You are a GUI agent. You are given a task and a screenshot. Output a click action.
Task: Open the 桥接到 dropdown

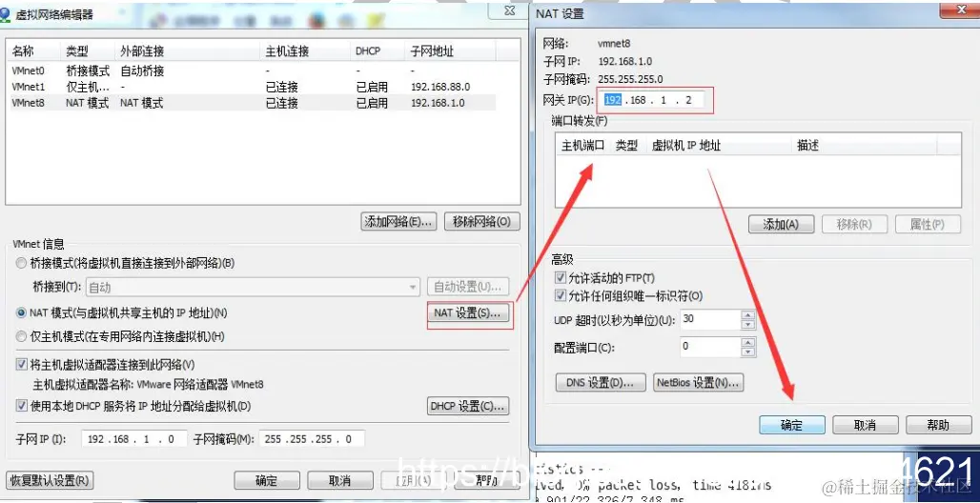point(253,288)
